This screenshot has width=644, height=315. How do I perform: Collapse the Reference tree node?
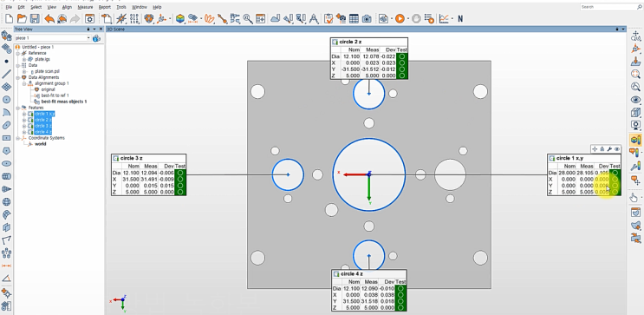[x=18, y=53]
